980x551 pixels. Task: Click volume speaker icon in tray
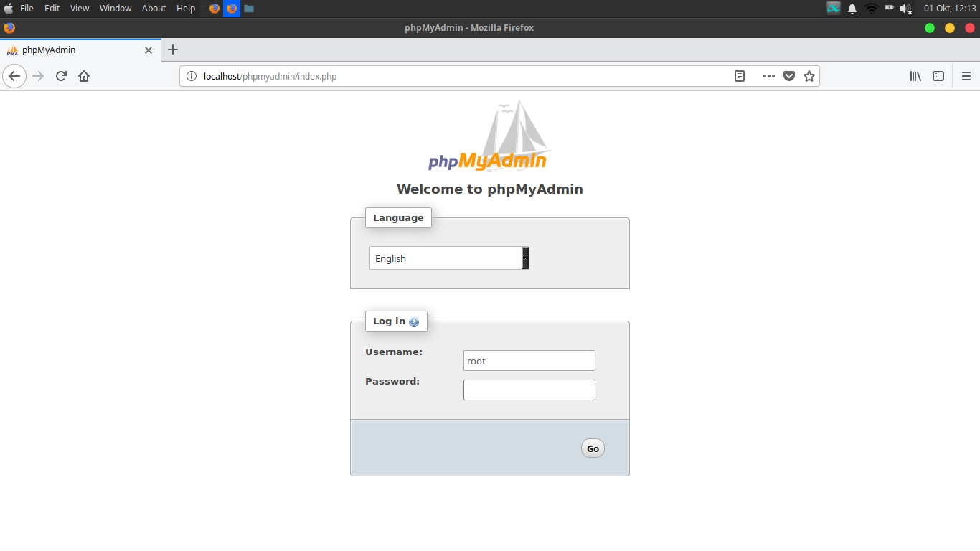coord(906,9)
